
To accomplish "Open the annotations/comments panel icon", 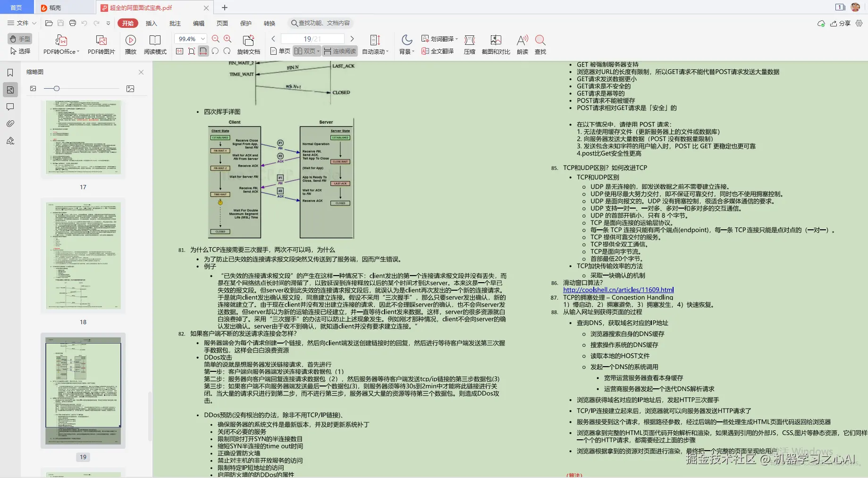I will [10, 107].
